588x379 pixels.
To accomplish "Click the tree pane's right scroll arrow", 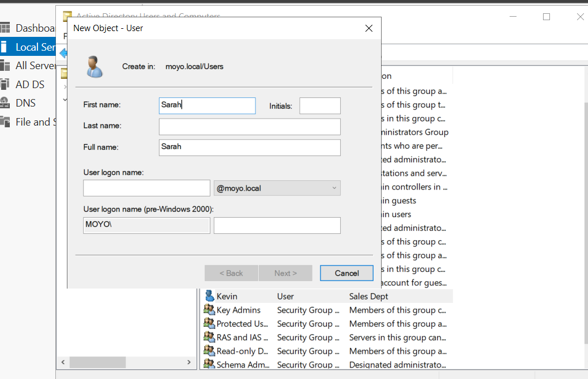I will coord(189,362).
